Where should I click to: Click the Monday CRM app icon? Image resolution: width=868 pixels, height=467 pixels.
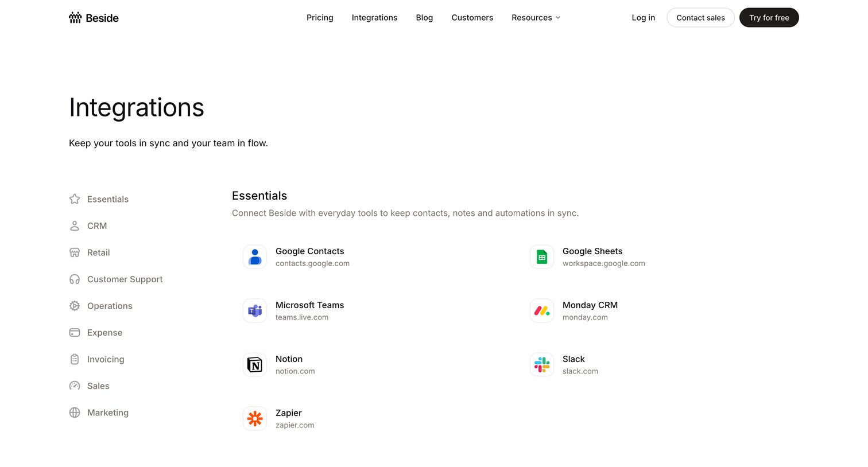542,311
